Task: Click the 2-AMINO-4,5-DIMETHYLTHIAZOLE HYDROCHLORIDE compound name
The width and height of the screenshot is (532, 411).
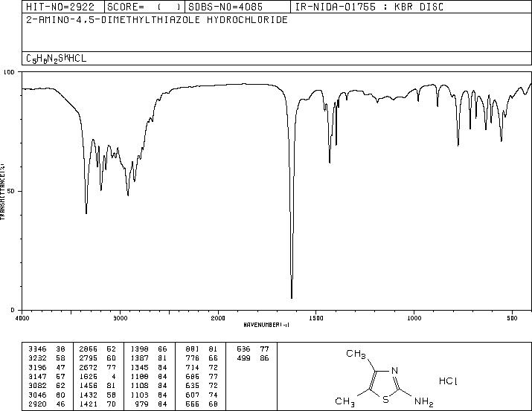Action: coord(157,20)
